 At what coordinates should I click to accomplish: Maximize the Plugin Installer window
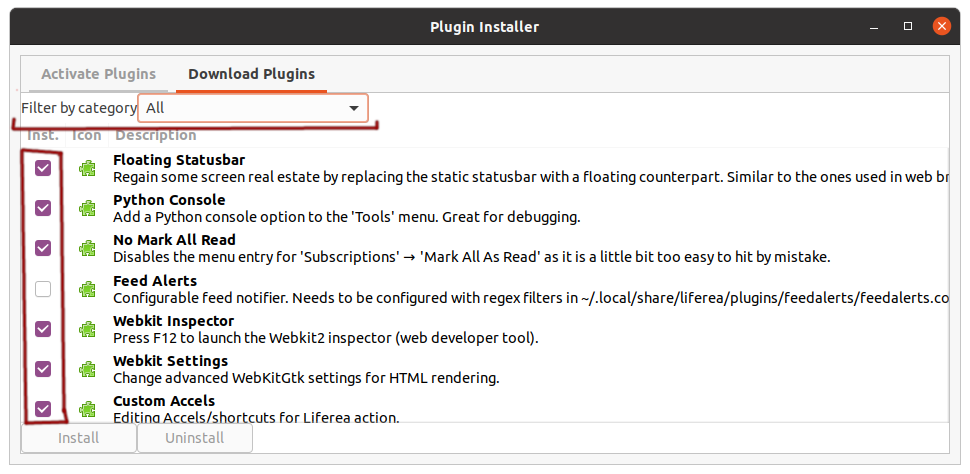908,27
